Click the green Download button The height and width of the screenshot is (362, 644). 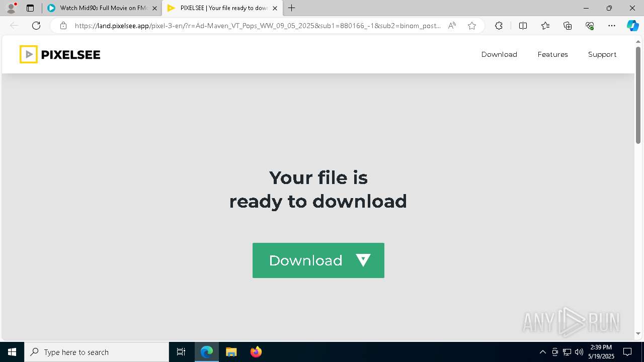click(318, 260)
